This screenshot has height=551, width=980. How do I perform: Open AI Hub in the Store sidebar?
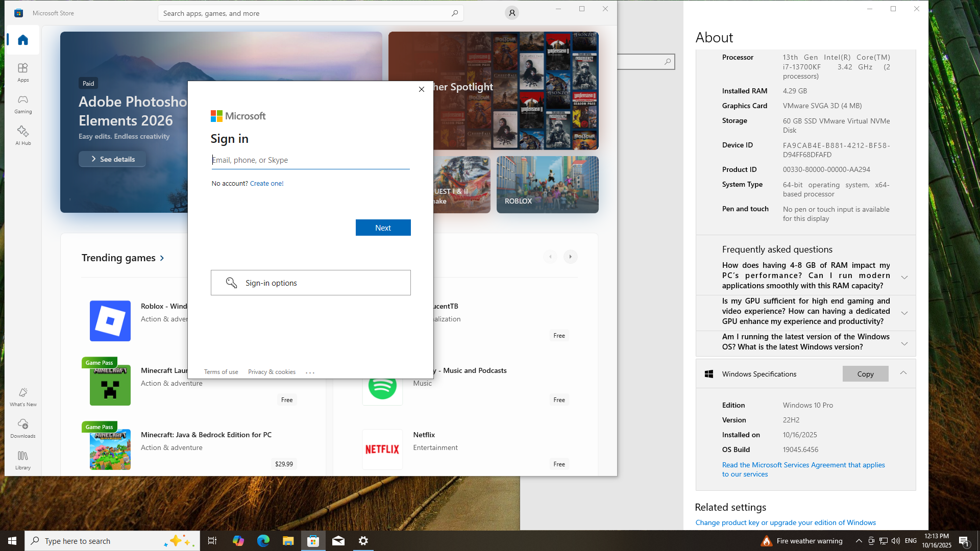[23, 136]
